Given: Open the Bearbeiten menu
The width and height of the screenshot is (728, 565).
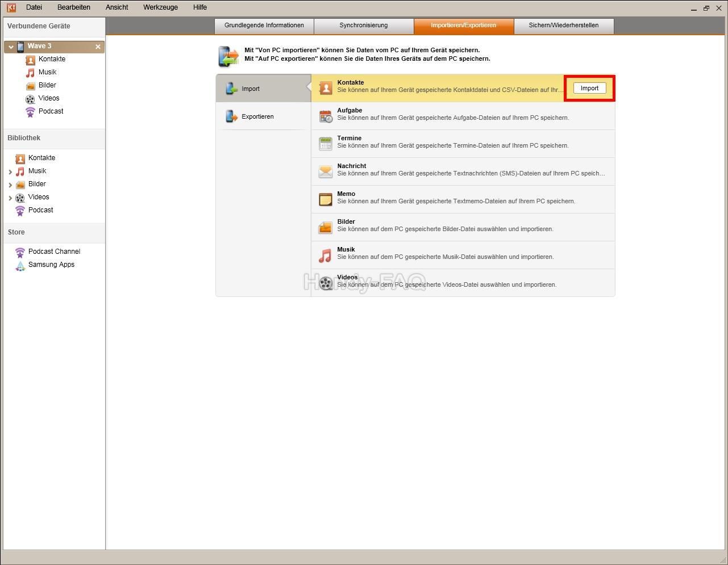Looking at the screenshot, I should tap(74, 7).
